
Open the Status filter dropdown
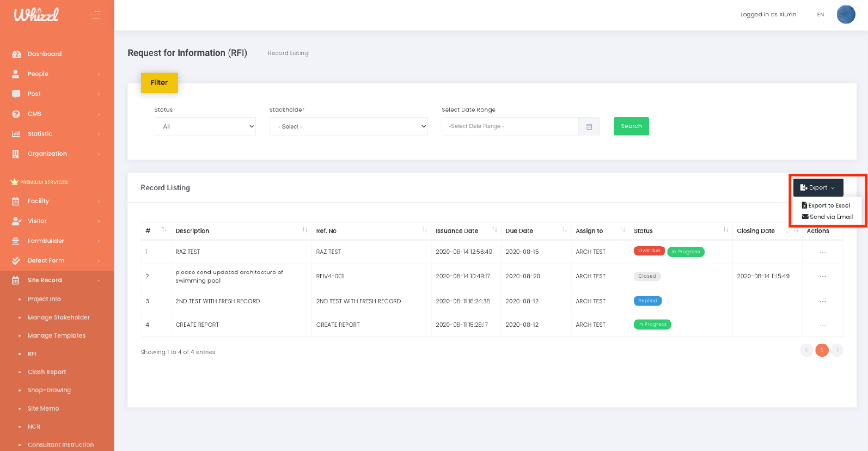click(205, 126)
